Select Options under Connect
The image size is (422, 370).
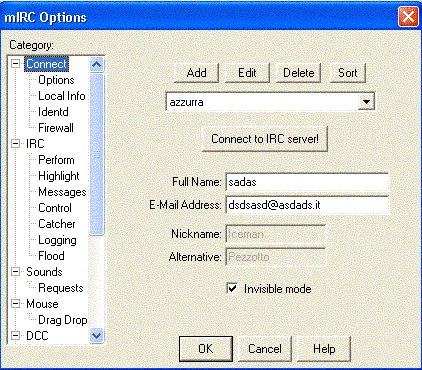pos(56,80)
